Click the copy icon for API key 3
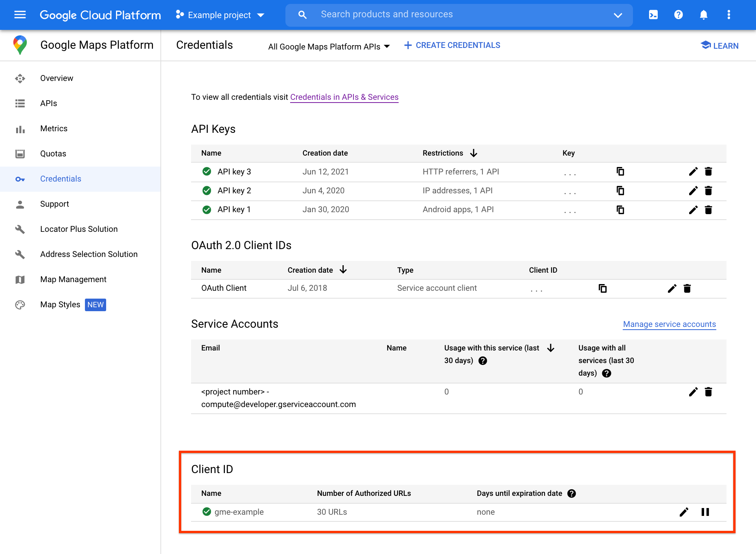Image resolution: width=756 pixels, height=554 pixels. pyautogui.click(x=620, y=171)
